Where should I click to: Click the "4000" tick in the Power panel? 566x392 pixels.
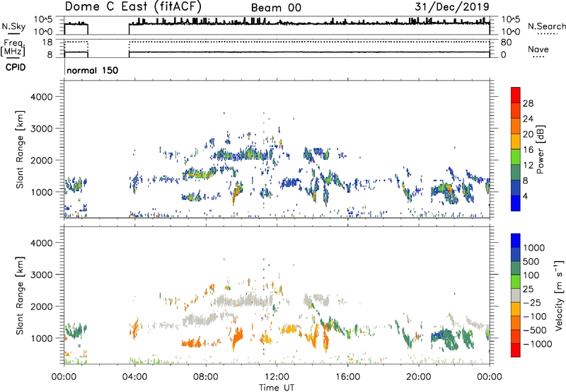pos(41,97)
